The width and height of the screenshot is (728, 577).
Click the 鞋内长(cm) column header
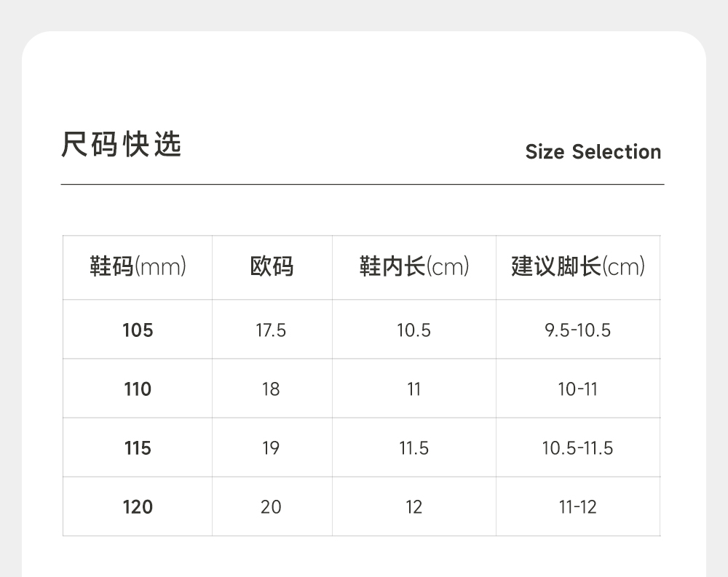tap(414, 267)
